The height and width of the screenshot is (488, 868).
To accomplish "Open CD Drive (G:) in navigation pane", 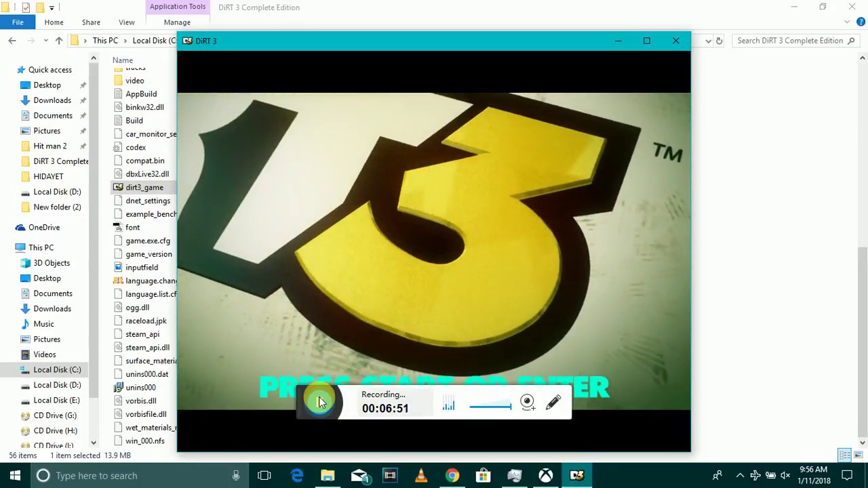I will pyautogui.click(x=55, y=415).
